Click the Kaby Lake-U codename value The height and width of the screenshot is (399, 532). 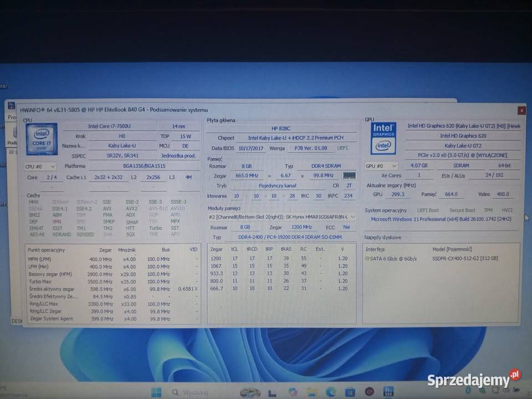[122, 146]
